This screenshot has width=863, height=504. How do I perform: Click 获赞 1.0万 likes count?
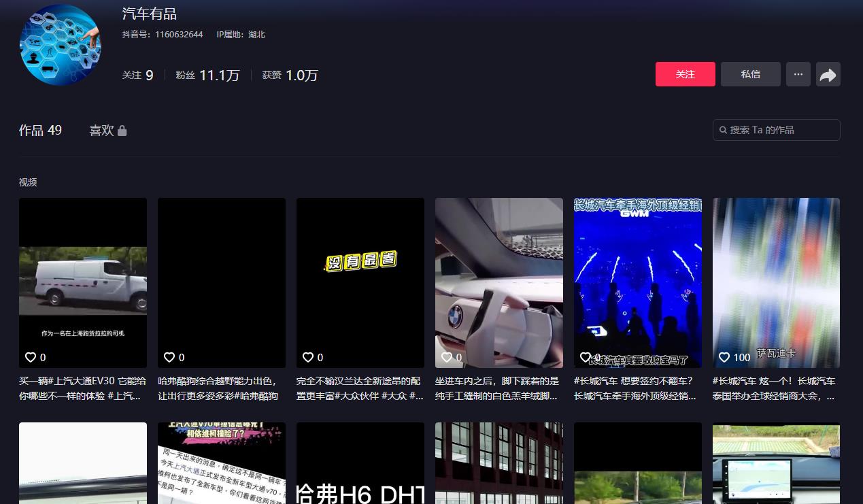(290, 75)
